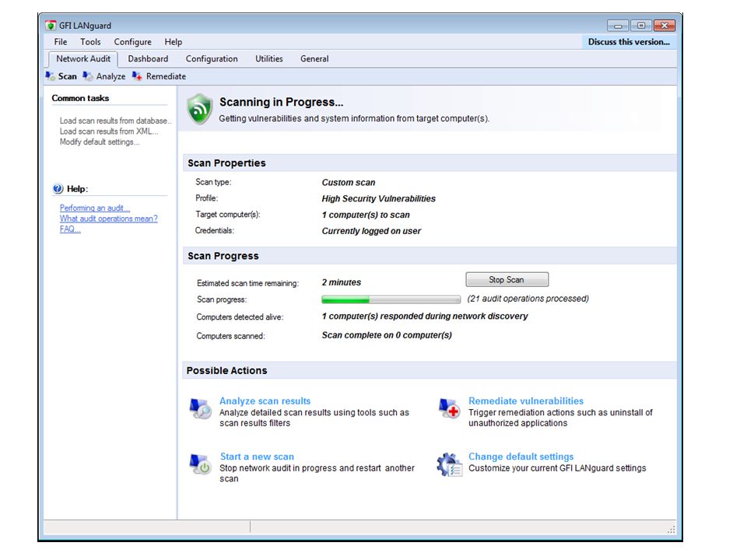The image size is (747, 560).
Task: Click 21 audit operations processed text
Action: tap(528, 299)
